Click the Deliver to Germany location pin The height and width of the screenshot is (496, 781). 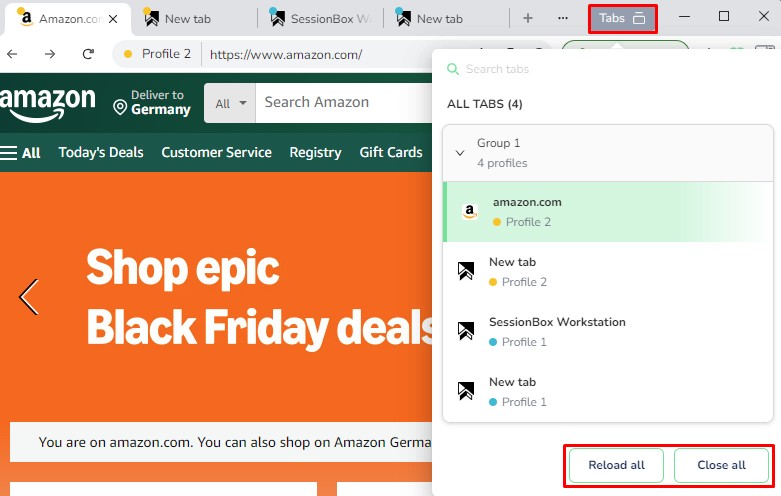coord(120,107)
